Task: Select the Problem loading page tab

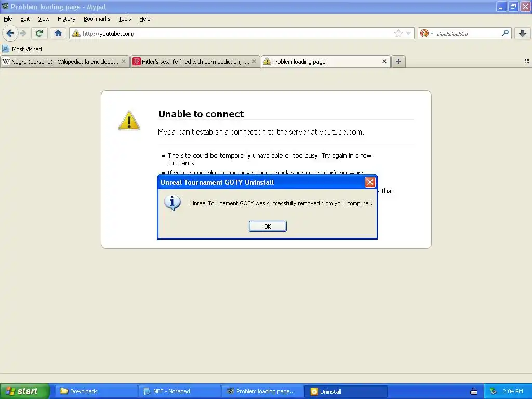Action: (325, 61)
